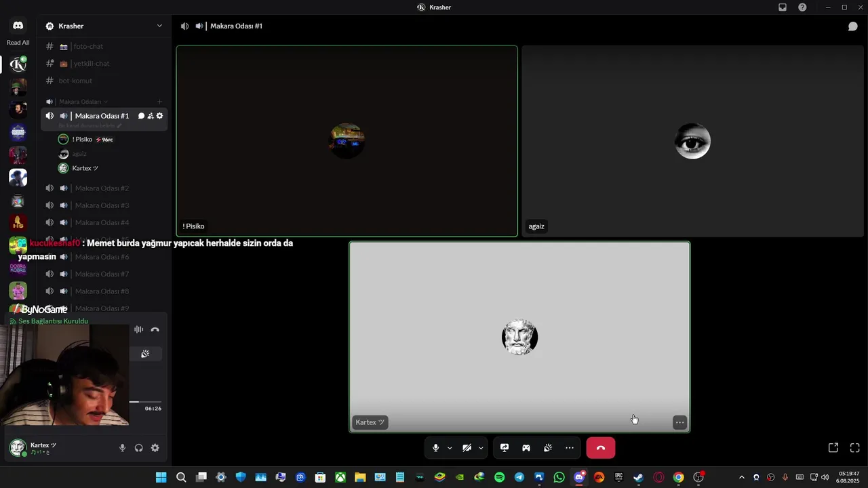
Task: Join Makara Odası #2 voice channel
Action: point(104,188)
